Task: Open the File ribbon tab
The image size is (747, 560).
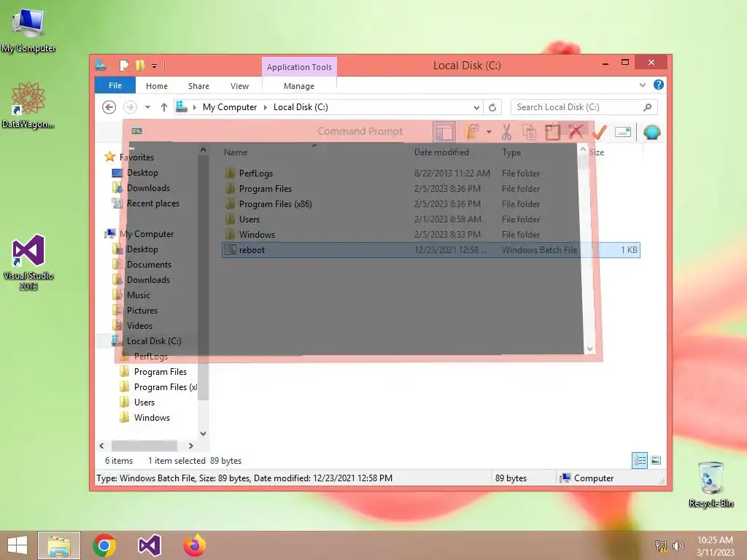Action: pos(115,85)
